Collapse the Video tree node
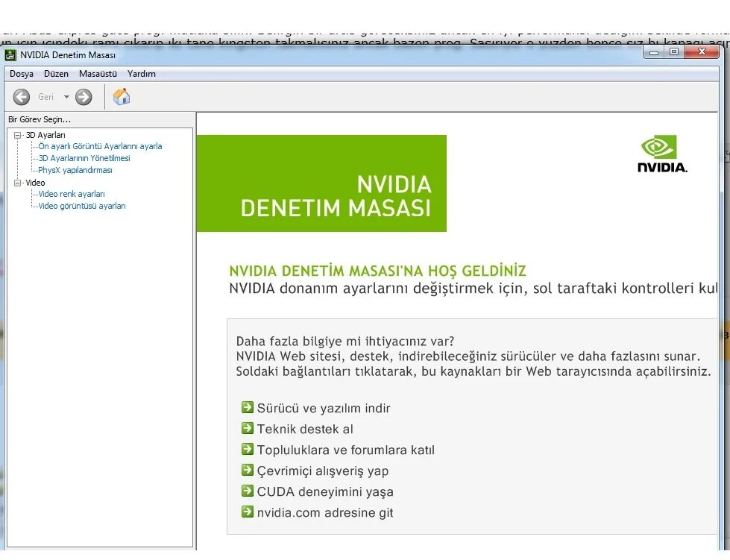Screen dimensions: 730x560 pos(18,183)
